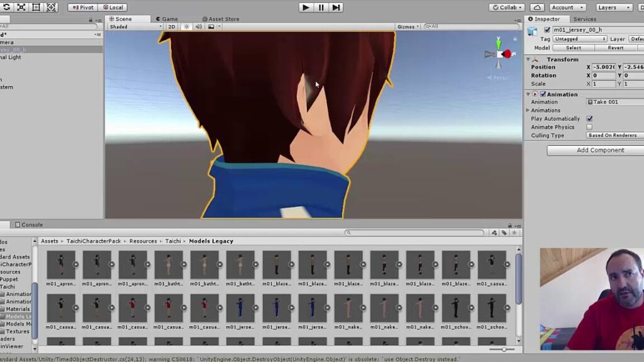
Task: Click the Position X value field
Action: coord(604,67)
